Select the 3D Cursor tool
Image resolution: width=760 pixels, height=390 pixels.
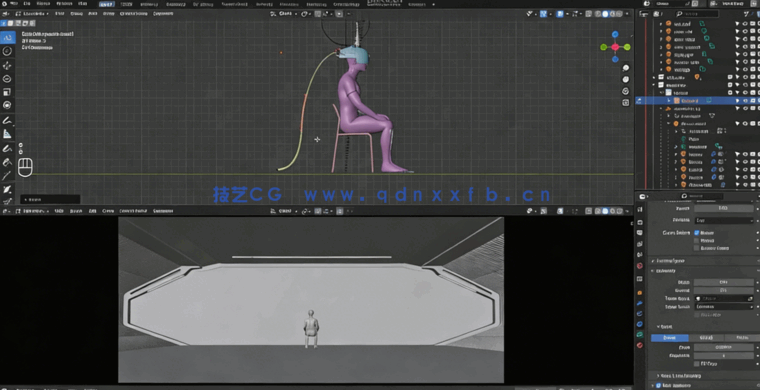click(8, 51)
